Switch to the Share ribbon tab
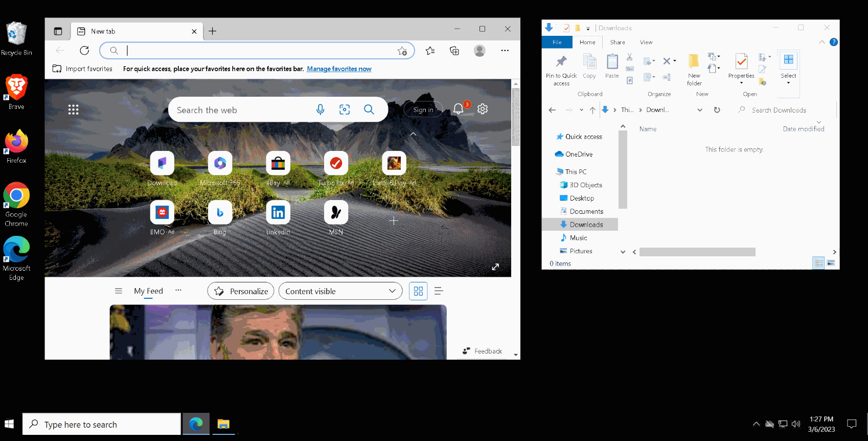The width and height of the screenshot is (868, 441). pyautogui.click(x=618, y=42)
